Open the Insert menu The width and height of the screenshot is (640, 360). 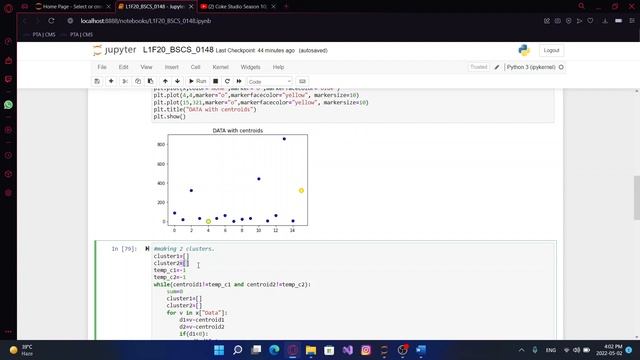coord(171,67)
